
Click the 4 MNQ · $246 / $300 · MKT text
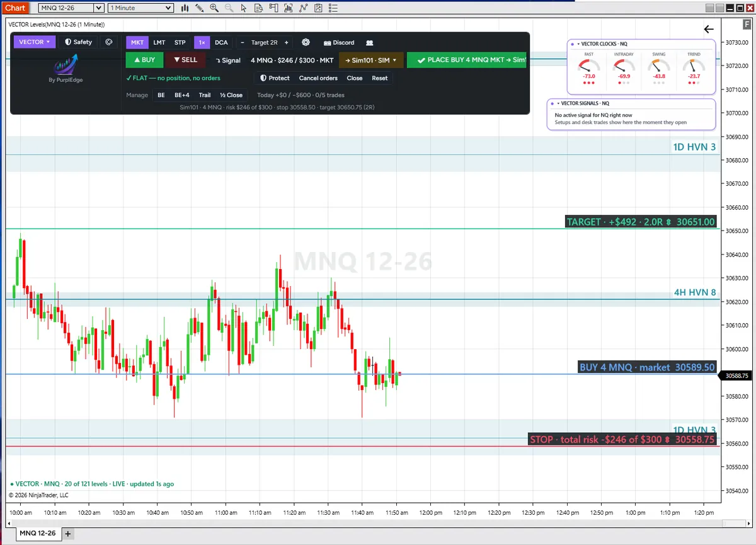[292, 60]
